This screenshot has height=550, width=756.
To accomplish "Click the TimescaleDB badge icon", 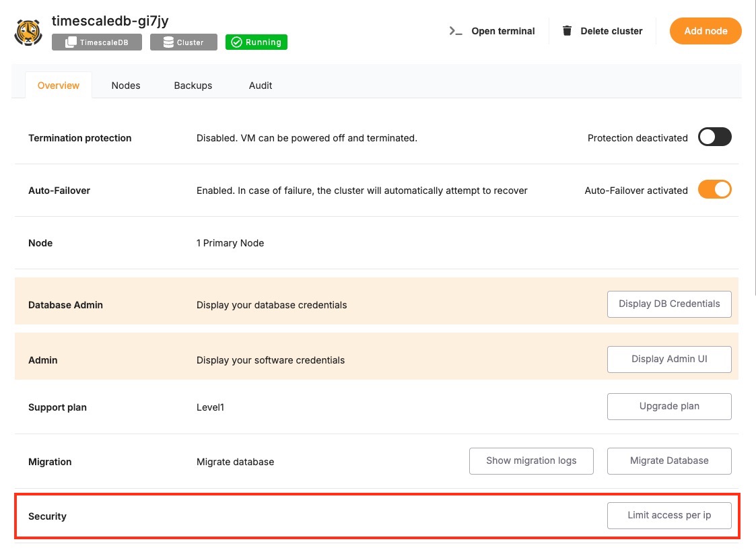I will [70, 42].
